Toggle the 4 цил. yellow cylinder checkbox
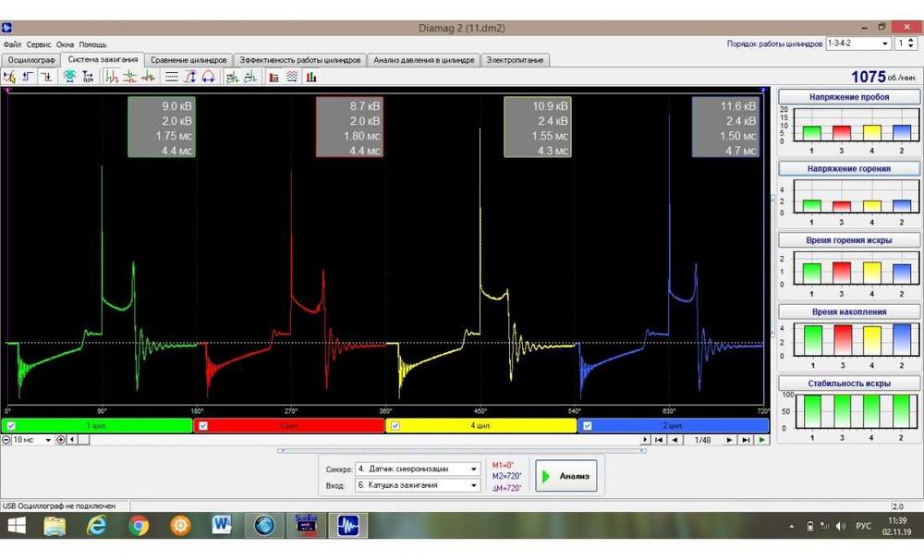This screenshot has width=924, height=560. coord(395,426)
